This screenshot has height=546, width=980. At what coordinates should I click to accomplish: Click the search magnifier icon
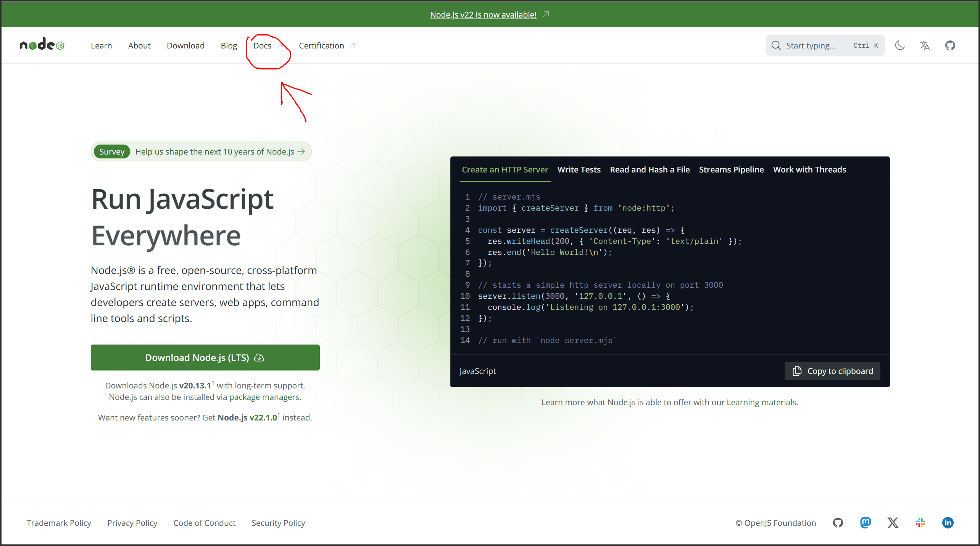(x=776, y=45)
